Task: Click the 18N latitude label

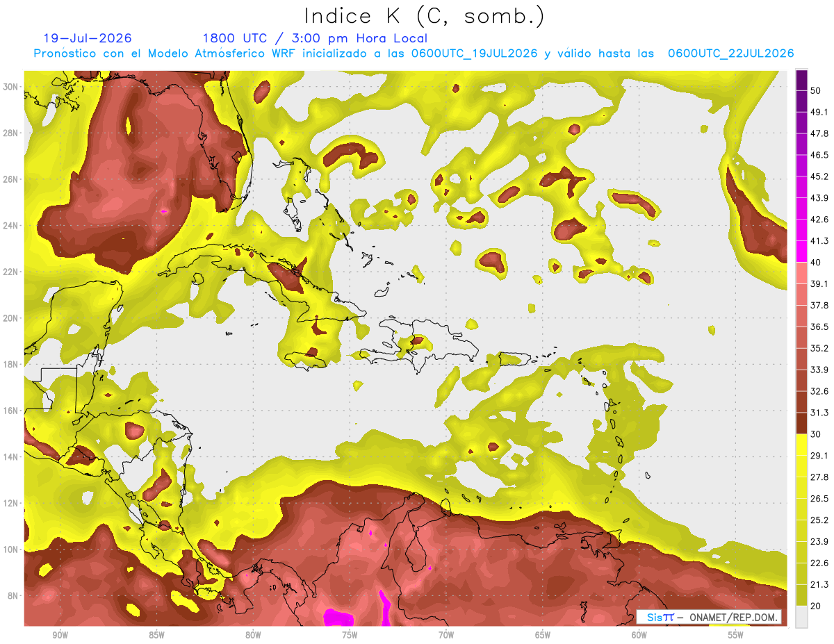Action: [11, 364]
